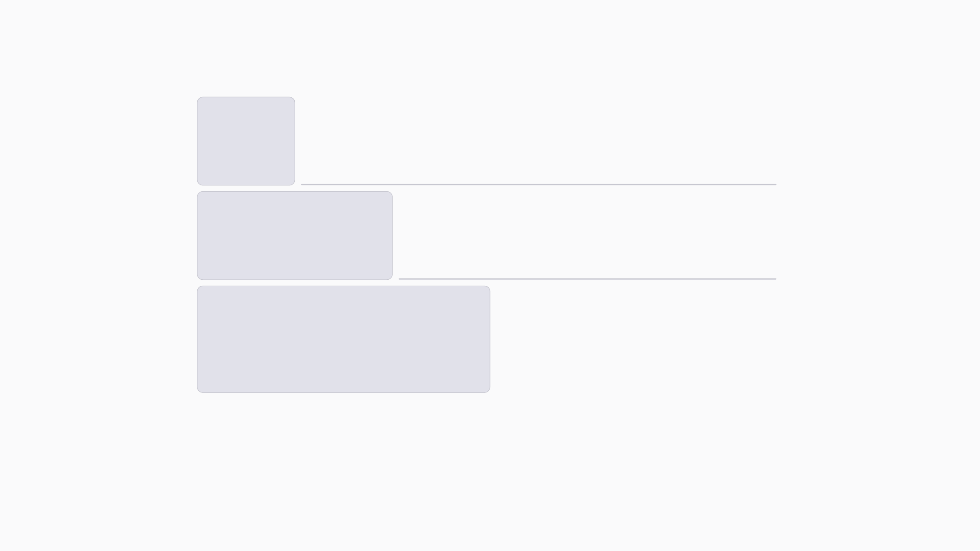Select the medium-width gray placeholder block

pyautogui.click(x=294, y=236)
